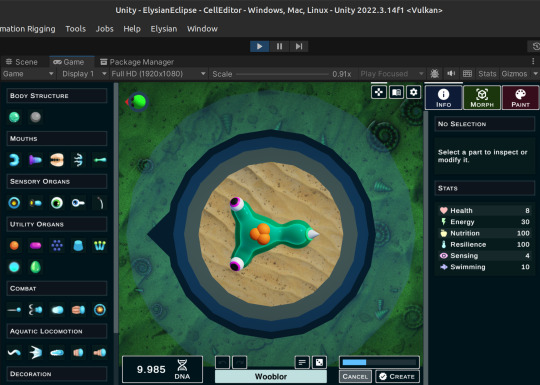Pick the spike needle combat part
Image resolution: width=540 pixels, height=385 pixels.
click(14, 310)
